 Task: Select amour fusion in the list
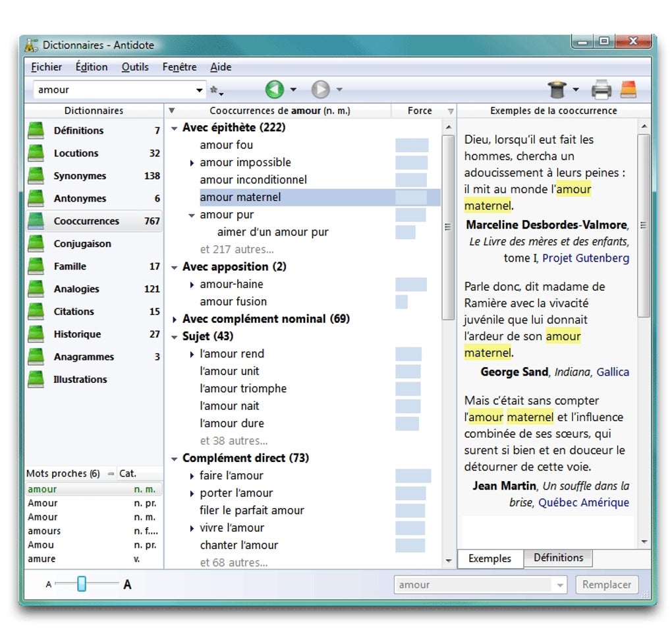point(233,301)
